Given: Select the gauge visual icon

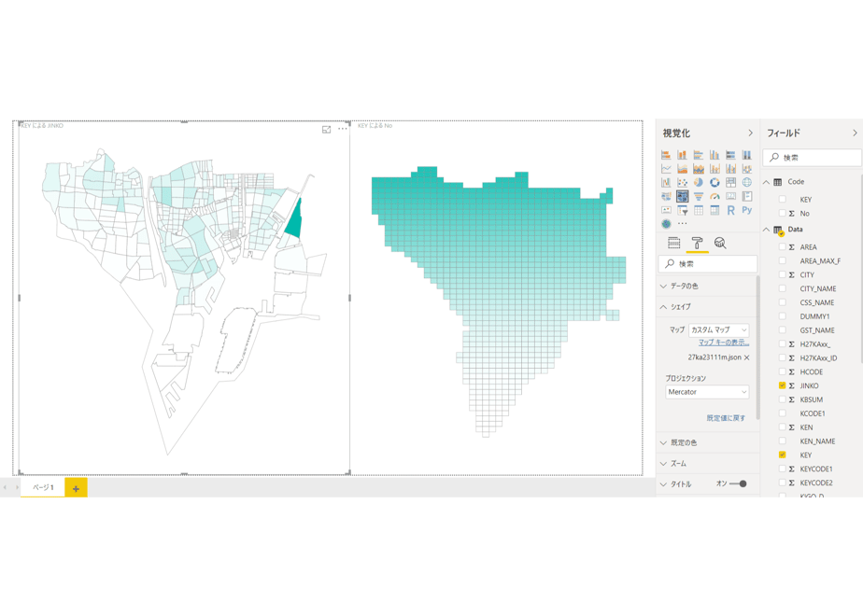Looking at the screenshot, I should pos(714,196).
